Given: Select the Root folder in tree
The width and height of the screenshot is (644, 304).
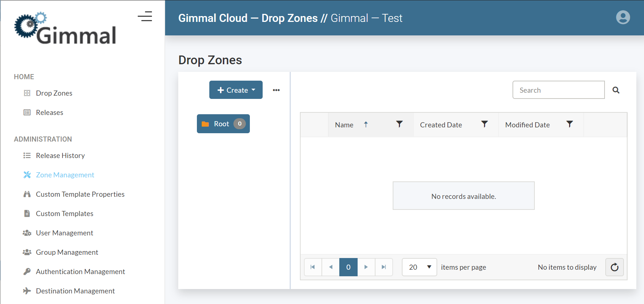Looking at the screenshot, I should tap(221, 124).
